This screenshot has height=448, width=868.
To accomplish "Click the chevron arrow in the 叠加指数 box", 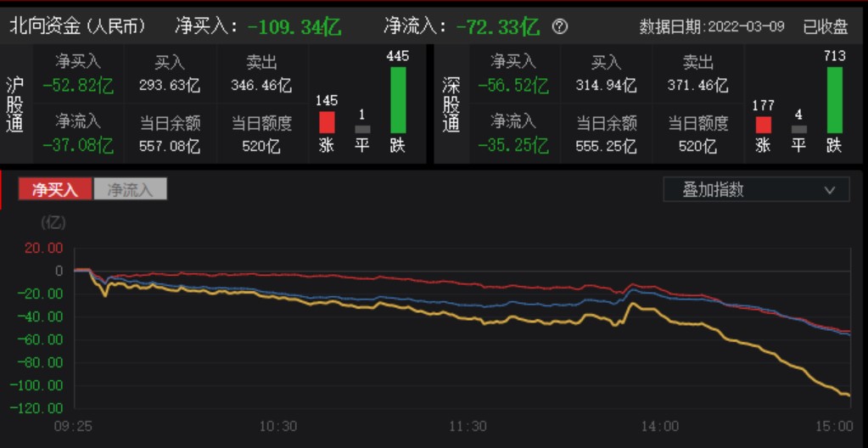I will click(x=830, y=190).
